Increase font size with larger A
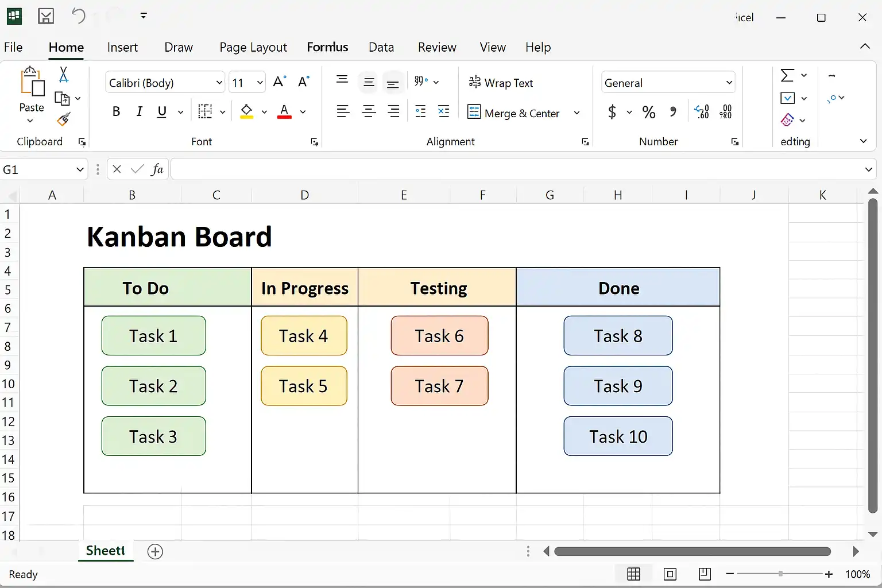The width and height of the screenshot is (882, 588). click(280, 82)
